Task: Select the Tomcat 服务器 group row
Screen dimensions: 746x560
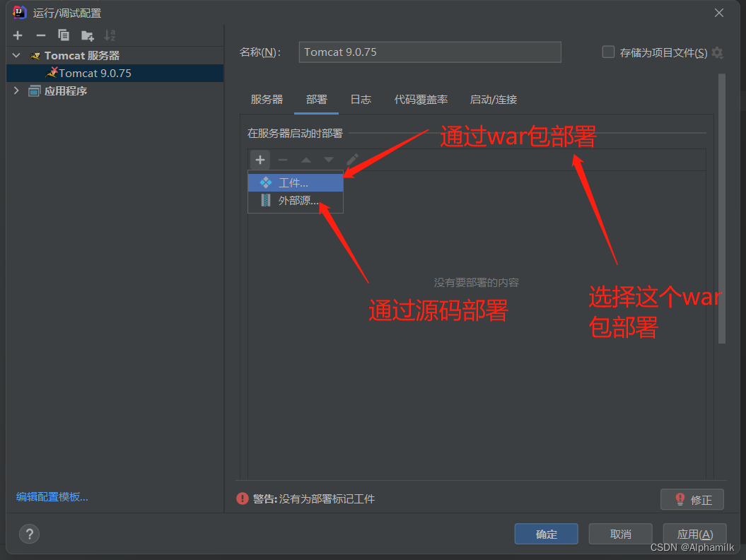Action: click(x=115, y=56)
